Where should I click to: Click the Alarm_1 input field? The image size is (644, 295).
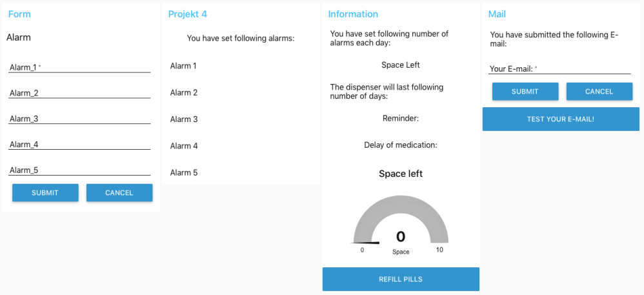(x=79, y=67)
